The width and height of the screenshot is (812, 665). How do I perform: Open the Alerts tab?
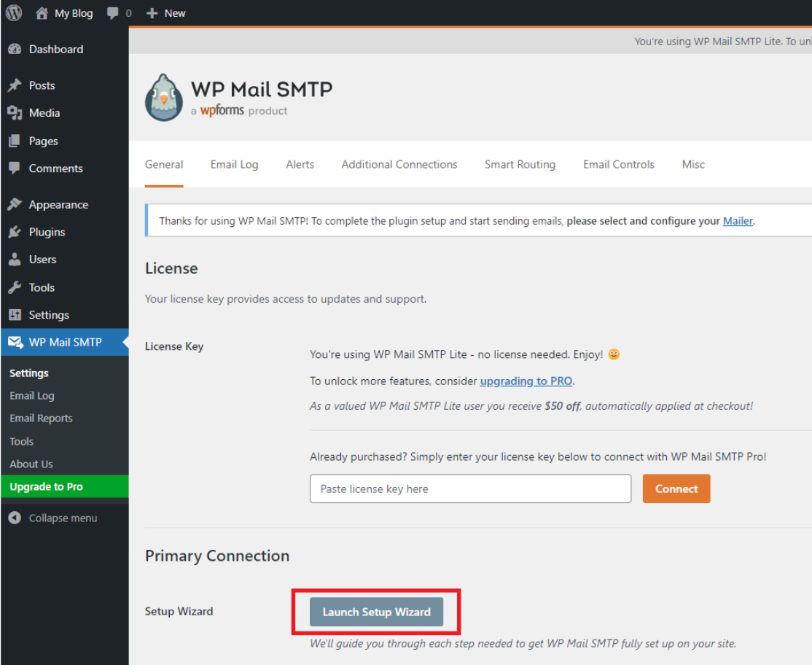300,165
